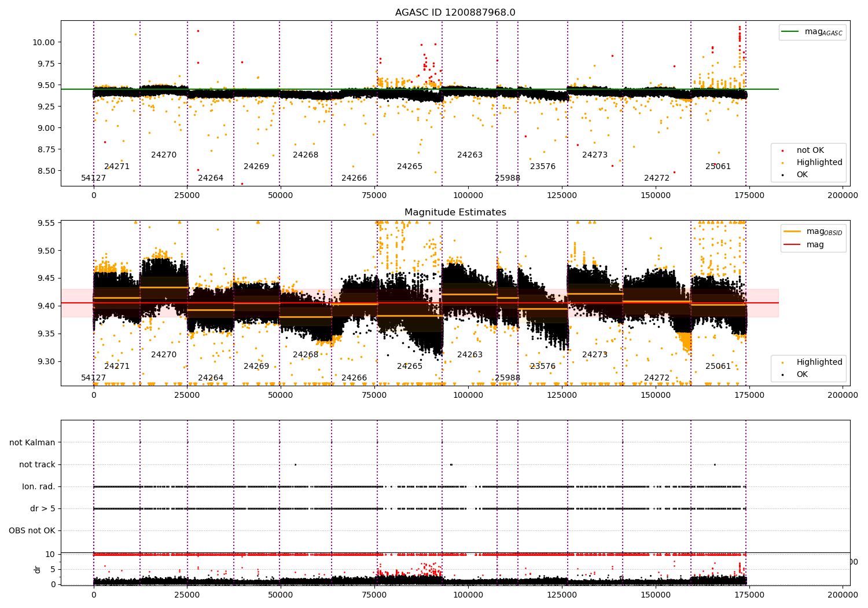Click 'Highlighted' legend entry in top plot
This screenshot has height=608, width=868.
(x=812, y=162)
